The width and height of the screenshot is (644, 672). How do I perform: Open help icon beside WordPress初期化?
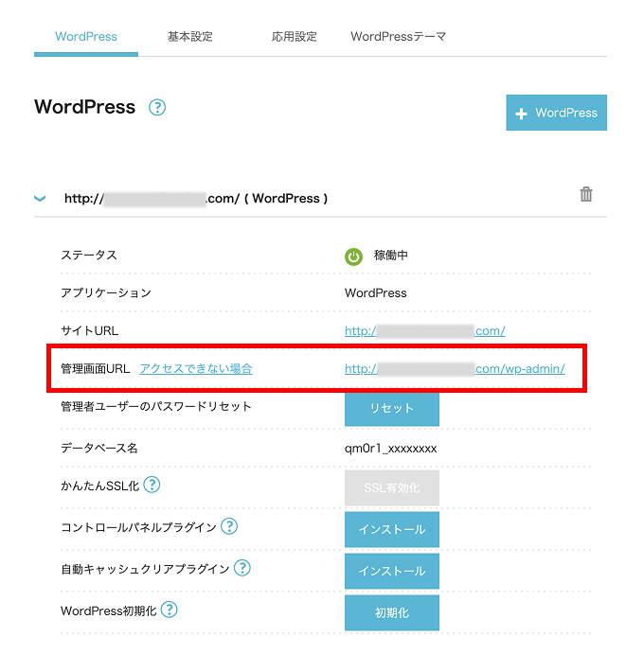click(170, 610)
